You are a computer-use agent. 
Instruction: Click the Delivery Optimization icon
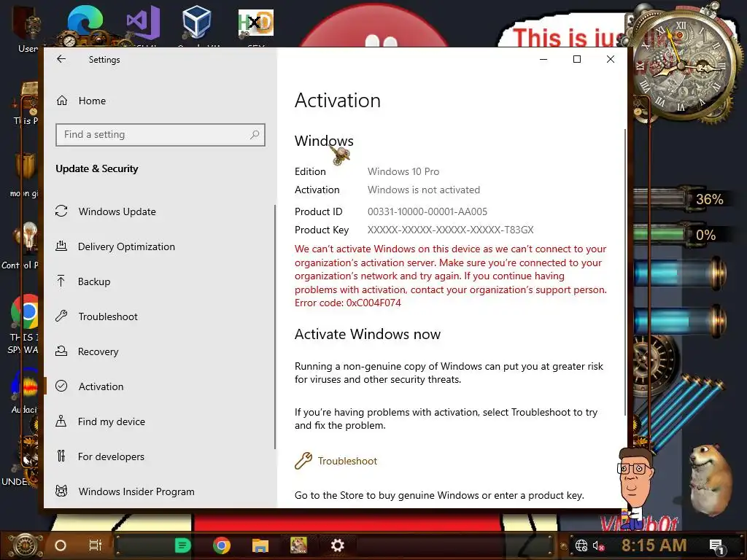click(x=61, y=246)
